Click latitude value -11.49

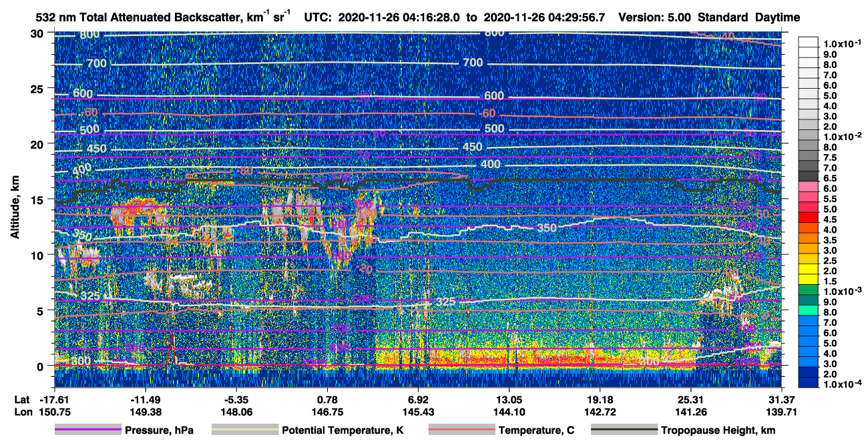point(145,400)
